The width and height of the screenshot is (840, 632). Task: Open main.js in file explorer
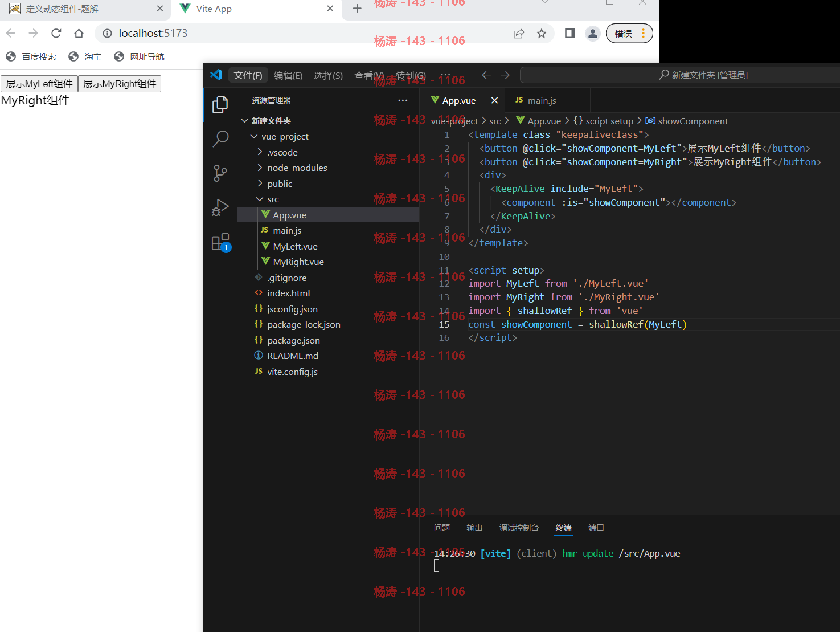pyautogui.click(x=328, y=231)
